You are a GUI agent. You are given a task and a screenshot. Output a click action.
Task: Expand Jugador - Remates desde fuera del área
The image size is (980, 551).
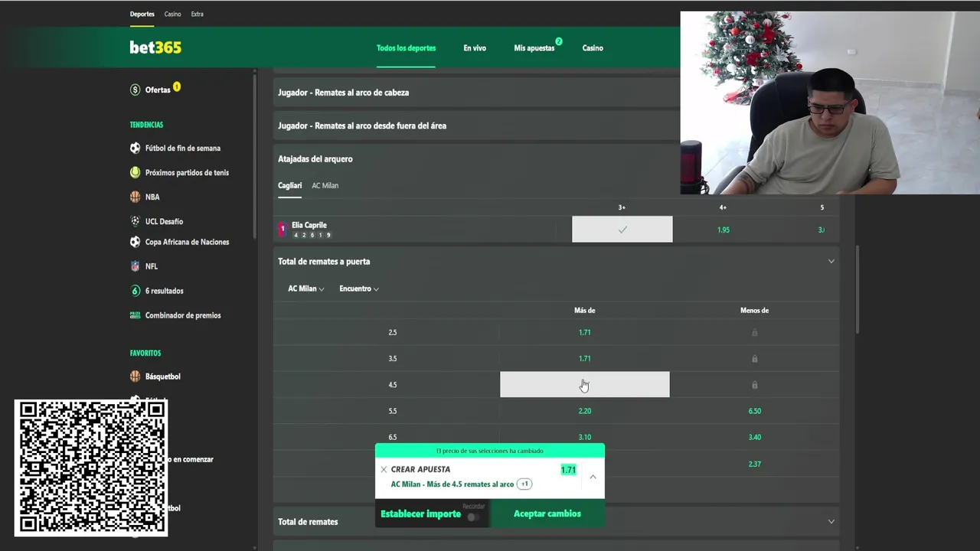pyautogui.click(x=476, y=126)
